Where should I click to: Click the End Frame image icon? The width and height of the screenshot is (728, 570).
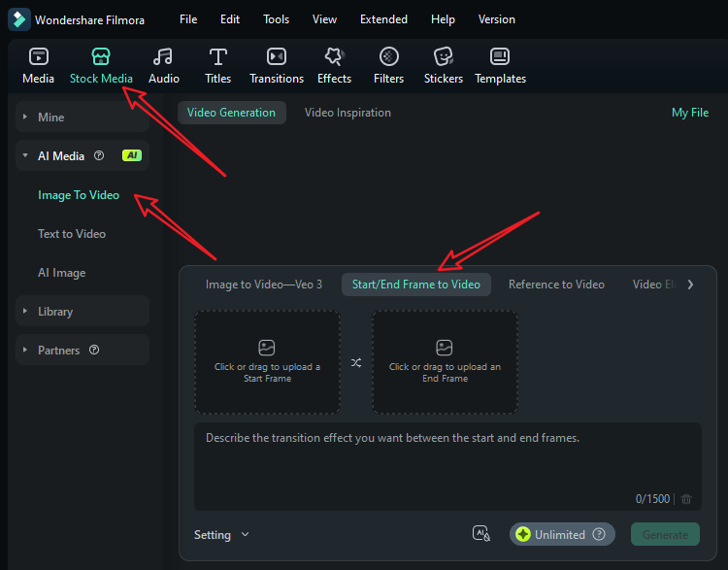(x=445, y=348)
